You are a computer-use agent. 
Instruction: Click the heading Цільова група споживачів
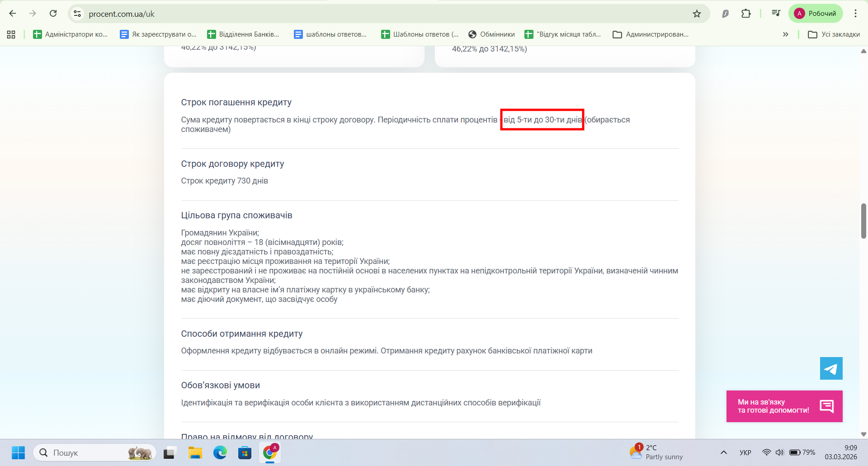click(237, 215)
